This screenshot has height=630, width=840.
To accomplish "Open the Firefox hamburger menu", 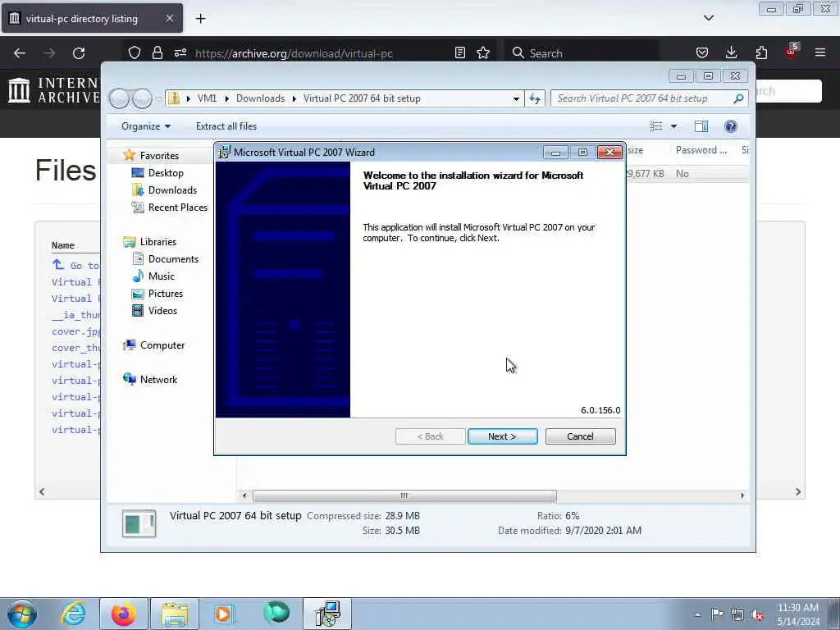I will click(820, 52).
